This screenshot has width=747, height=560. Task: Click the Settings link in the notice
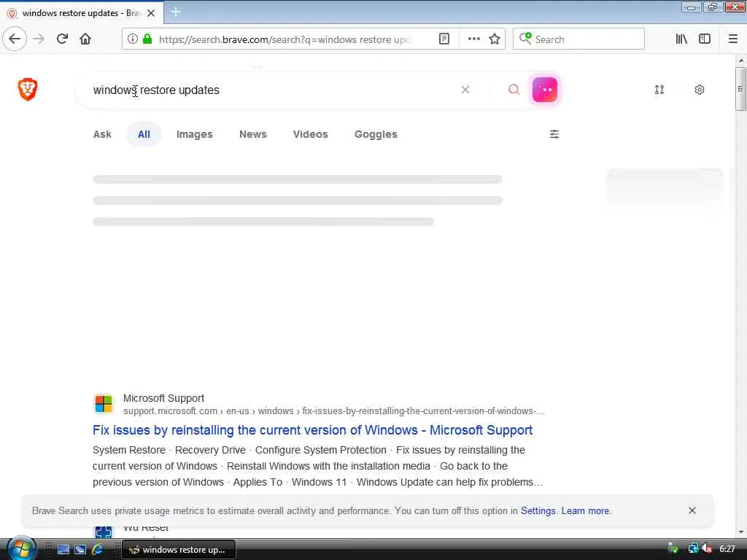pos(538,510)
